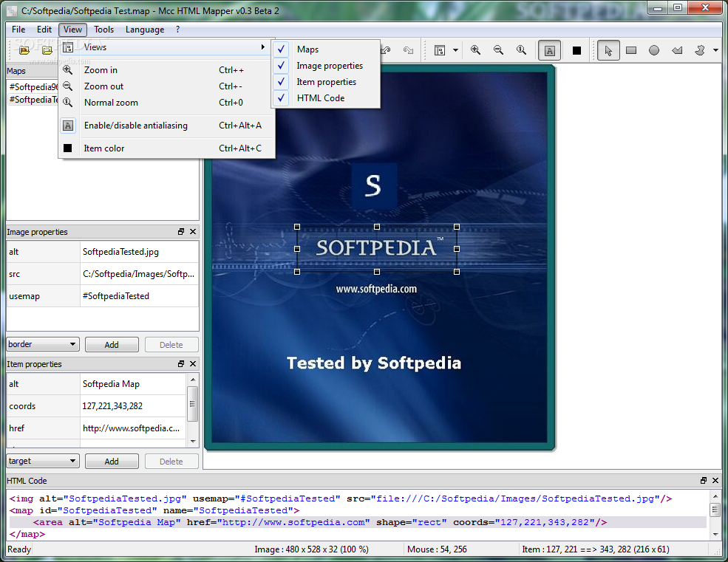Toggle the antialiasing toolbar button

pos(549,50)
